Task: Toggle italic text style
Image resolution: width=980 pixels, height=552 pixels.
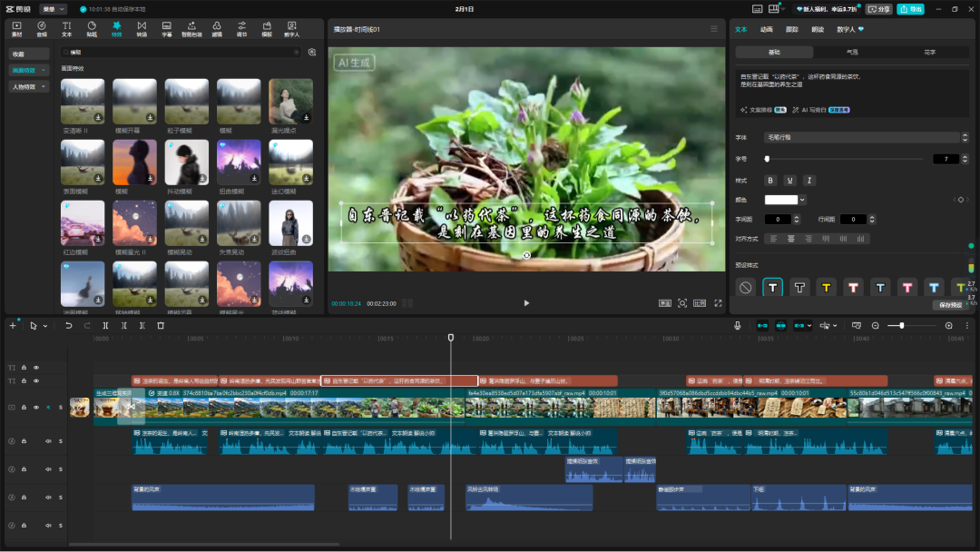Action: (x=809, y=181)
